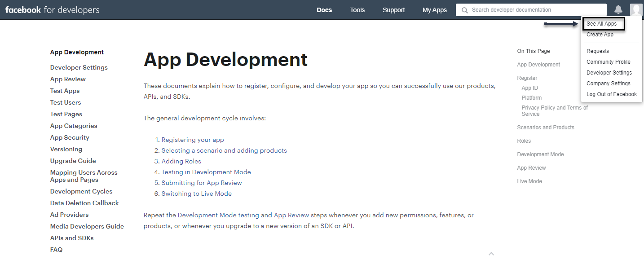Click the facebook for developers logo

[53, 10]
